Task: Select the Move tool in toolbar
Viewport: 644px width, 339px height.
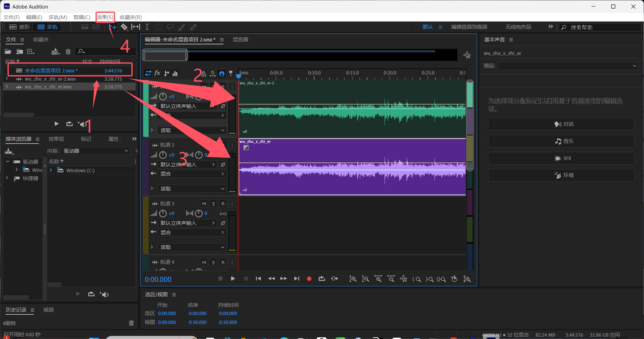Action: point(112,27)
